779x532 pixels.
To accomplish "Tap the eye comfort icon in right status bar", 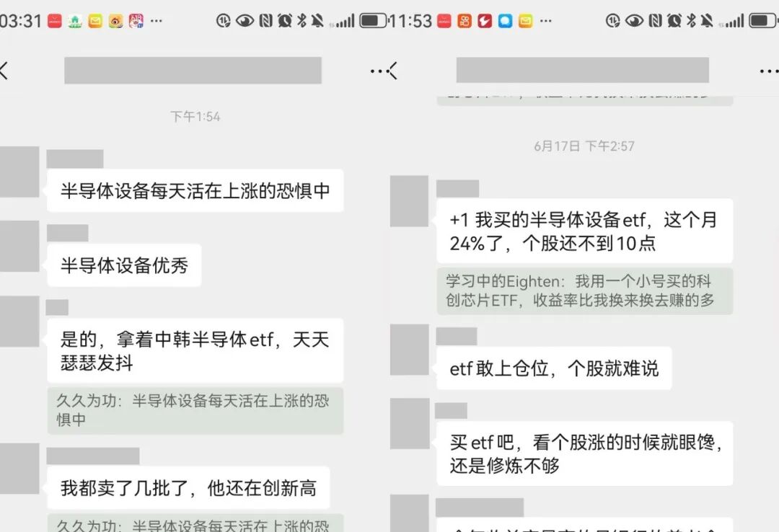I will 635,21.
